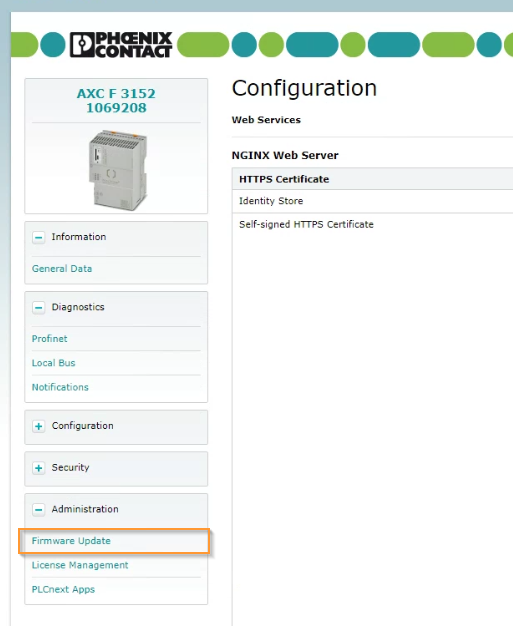This screenshot has height=626, width=513.
Task: Collapse the Administration section minus icon
Action: coord(39,510)
